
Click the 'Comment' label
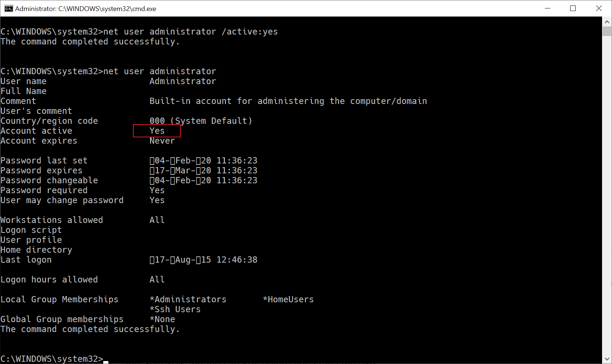click(x=18, y=101)
